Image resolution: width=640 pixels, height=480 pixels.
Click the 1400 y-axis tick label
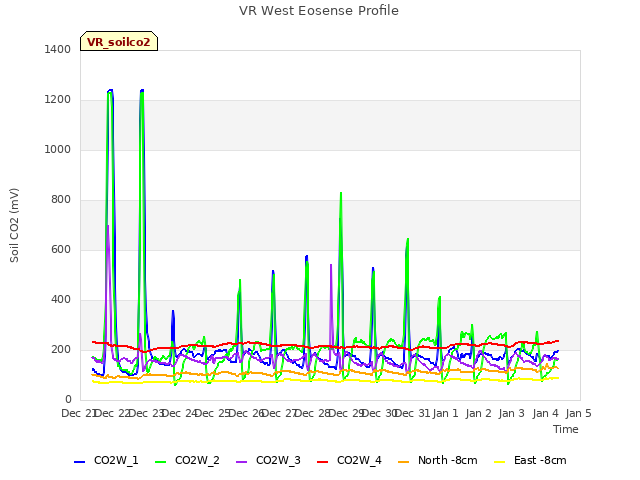58,49
